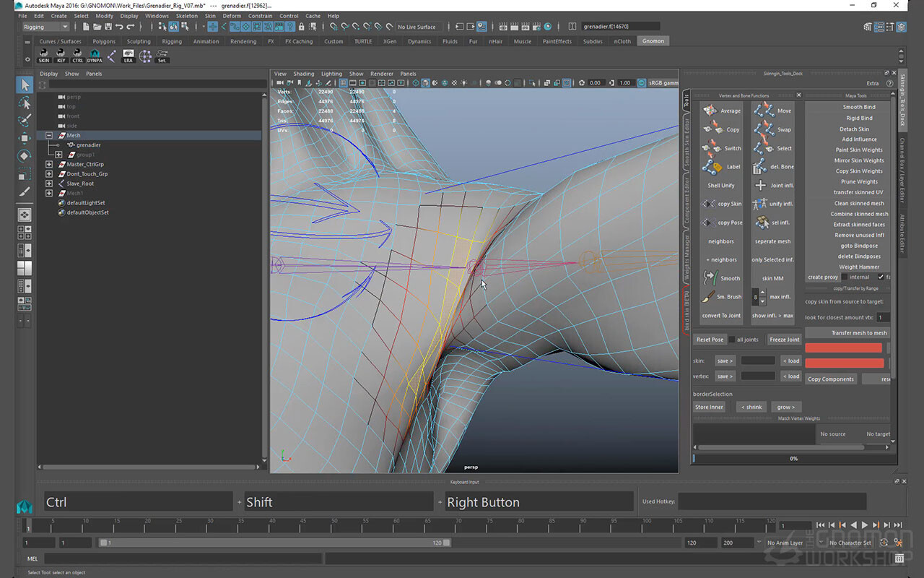Screen dimensions: 924x578
Task: Select the grenadier item in Outliner
Action: (88, 145)
